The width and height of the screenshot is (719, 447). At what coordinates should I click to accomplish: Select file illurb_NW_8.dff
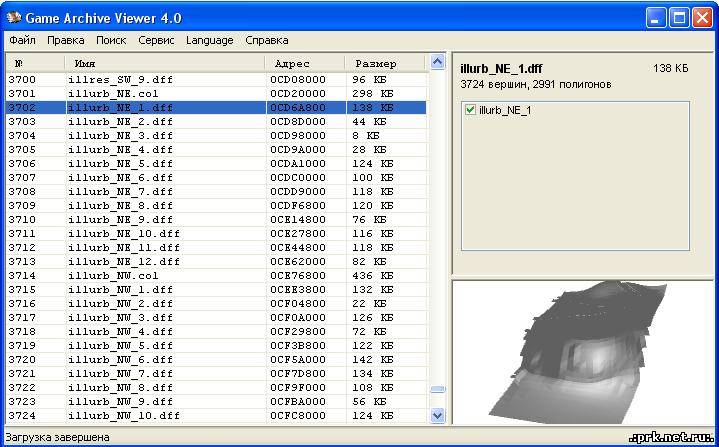point(121,387)
